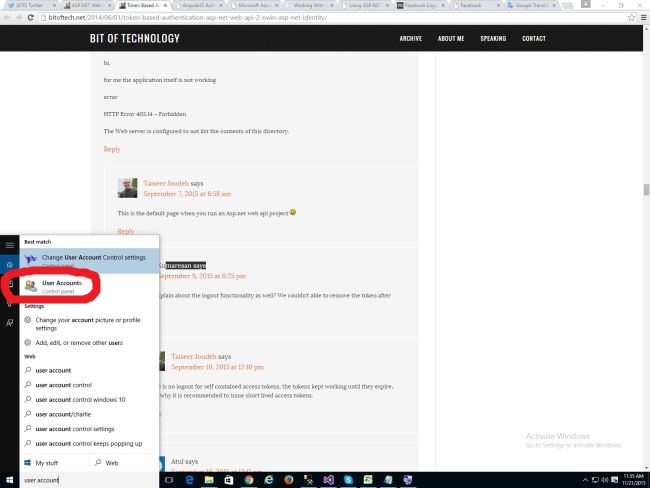
Task: Click the page vertical scrollbar thumb
Action: pyautogui.click(x=646, y=190)
